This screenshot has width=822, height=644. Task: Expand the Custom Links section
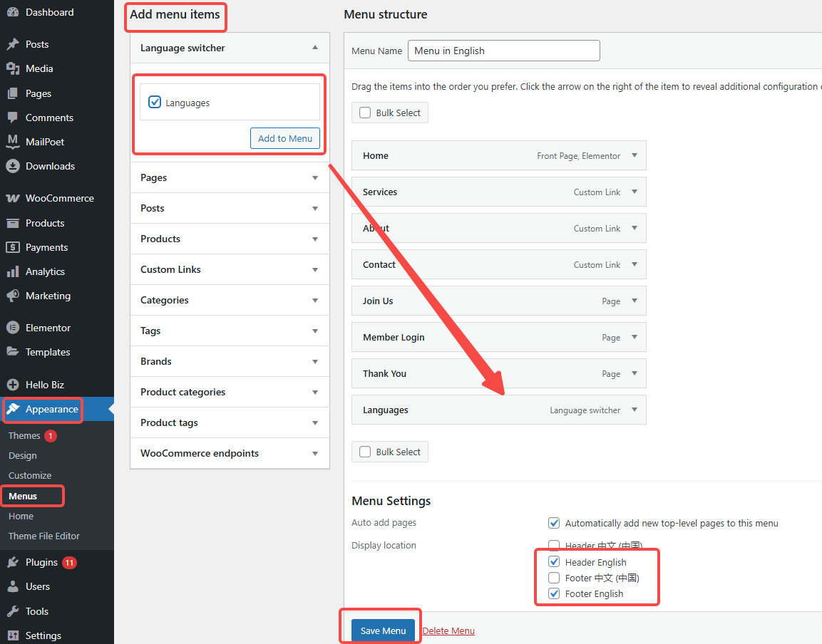tap(314, 269)
